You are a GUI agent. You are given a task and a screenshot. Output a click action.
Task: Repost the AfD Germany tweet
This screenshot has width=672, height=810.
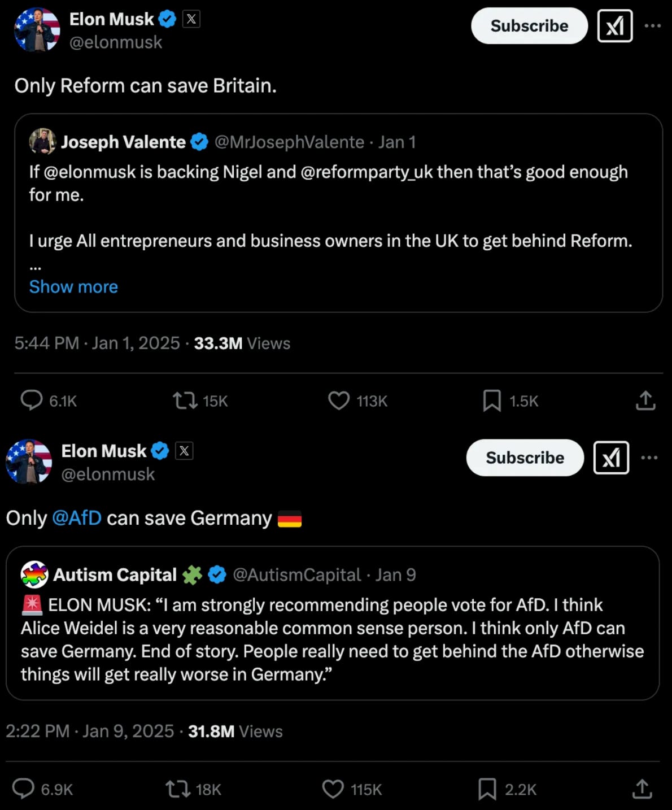pos(177,789)
